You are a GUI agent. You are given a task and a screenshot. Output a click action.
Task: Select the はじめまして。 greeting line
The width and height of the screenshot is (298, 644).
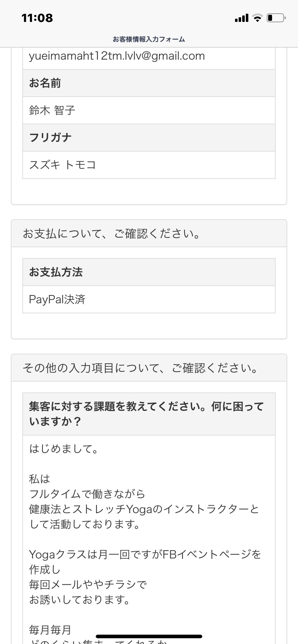click(64, 449)
